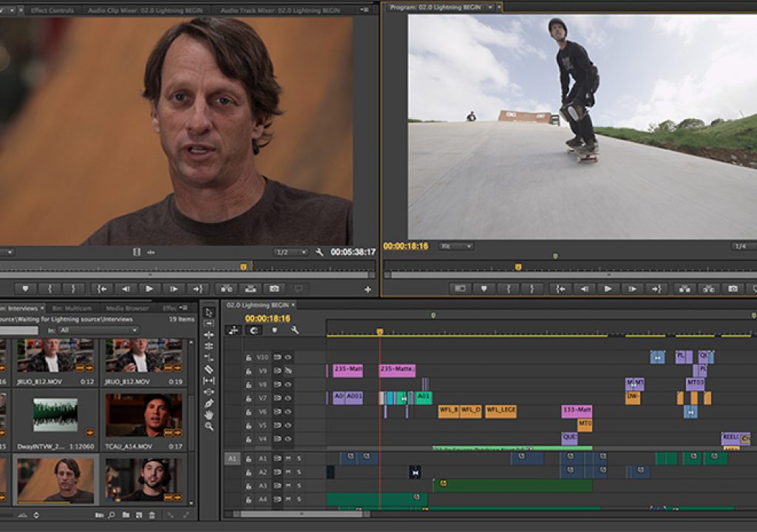Viewport: 757px width, 532px height.
Task: Play the Program monitor sequence
Action: click(x=608, y=289)
